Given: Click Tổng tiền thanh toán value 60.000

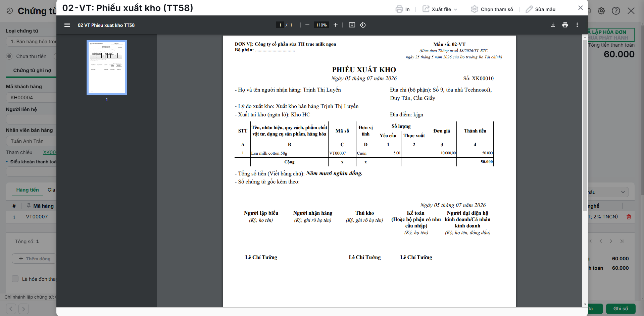Looking at the screenshot, I should click(619, 54).
